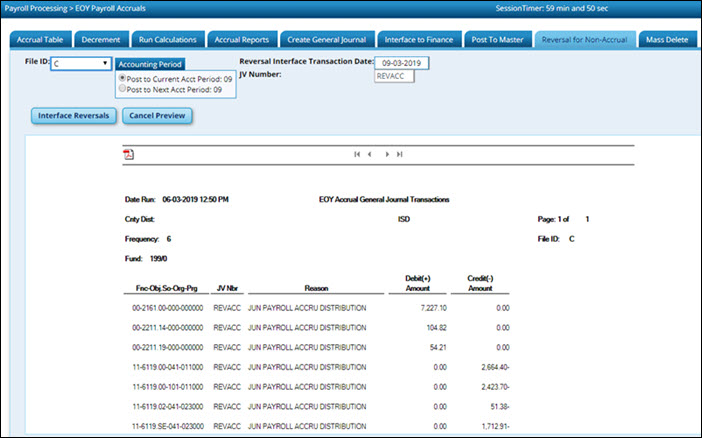This screenshot has width=702, height=438.
Task: Open the Mass Delete tab
Action: [667, 40]
